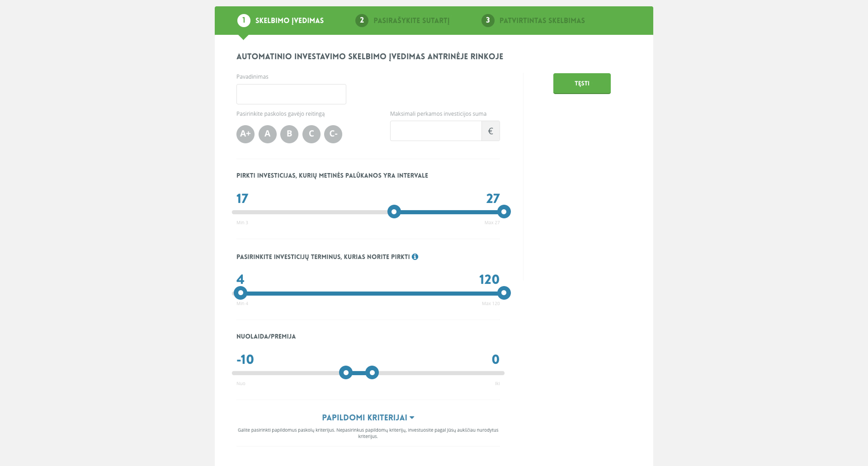Click step 1 circle in progress bar
Viewport: 868px width, 466px height.
pos(244,20)
